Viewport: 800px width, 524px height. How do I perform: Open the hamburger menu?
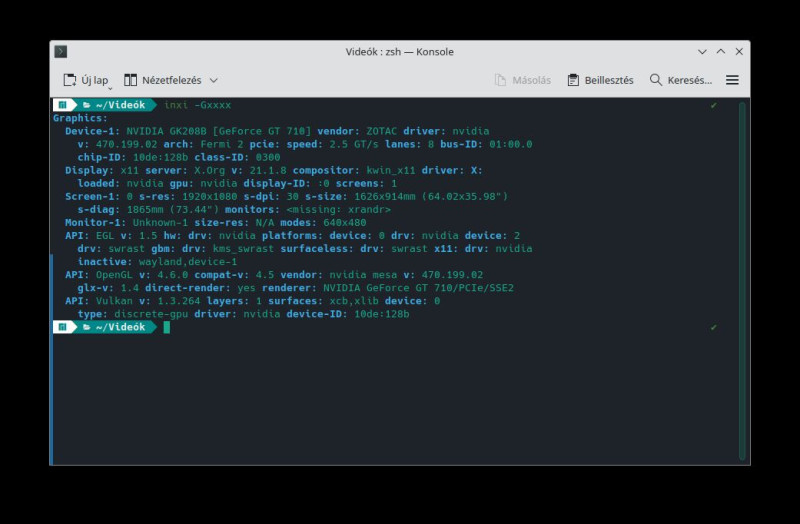click(732, 80)
